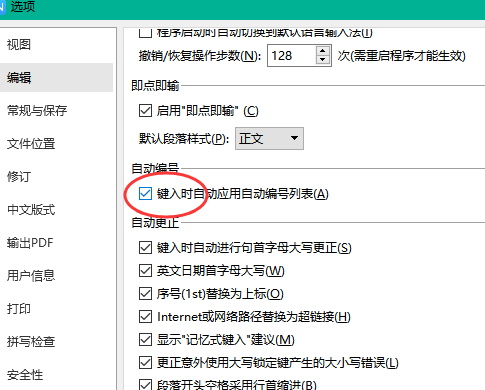Image resolution: width=485 pixels, height=390 pixels.
Task: Switch to 中文版式 settings
Action: tap(31, 209)
